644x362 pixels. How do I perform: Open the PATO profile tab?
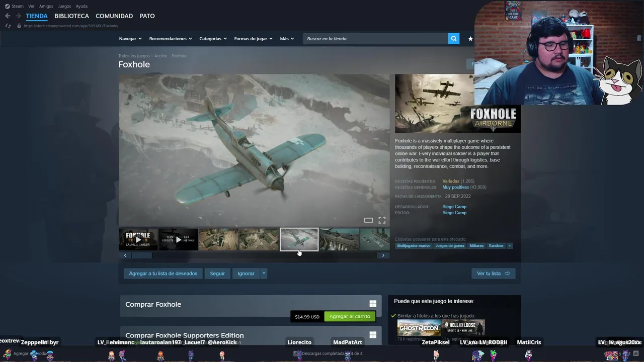coord(147,16)
